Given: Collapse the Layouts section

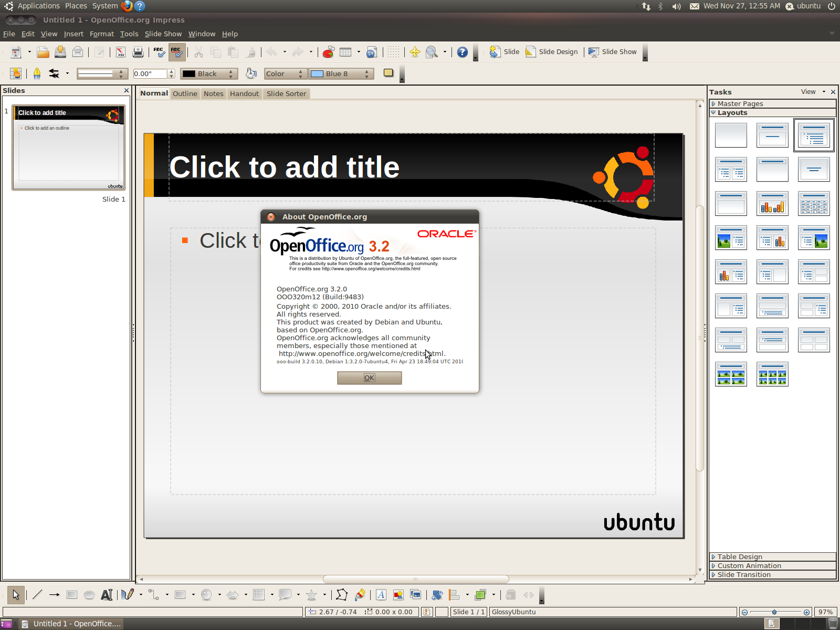Looking at the screenshot, I should (772, 112).
